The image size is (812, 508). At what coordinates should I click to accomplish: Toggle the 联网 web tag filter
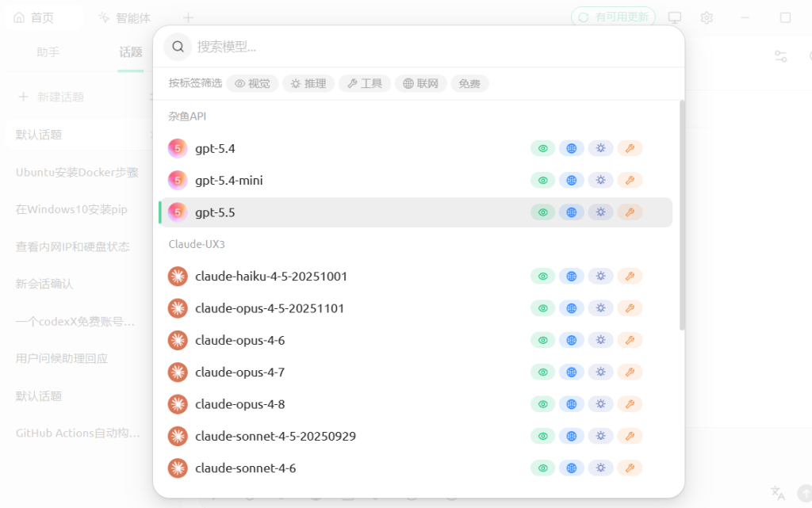[421, 83]
